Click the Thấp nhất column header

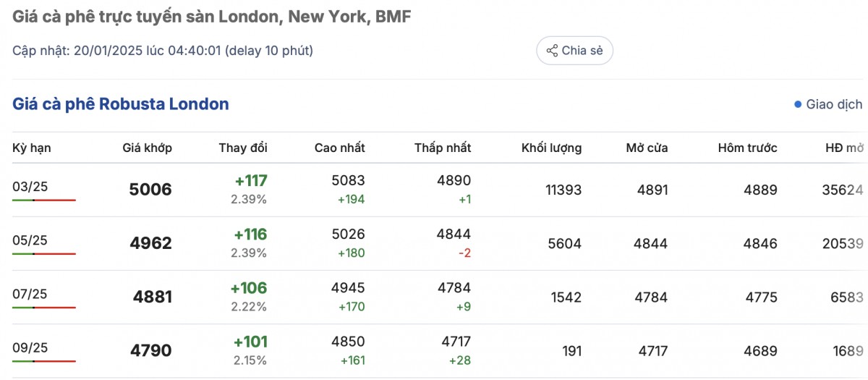(x=442, y=148)
